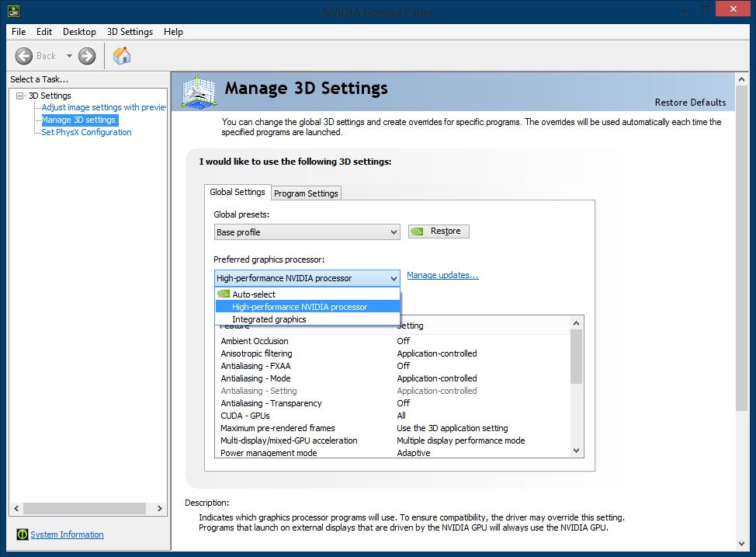This screenshot has height=557, width=756.
Task: Open the Home icon in the toolbar
Action: 122,55
